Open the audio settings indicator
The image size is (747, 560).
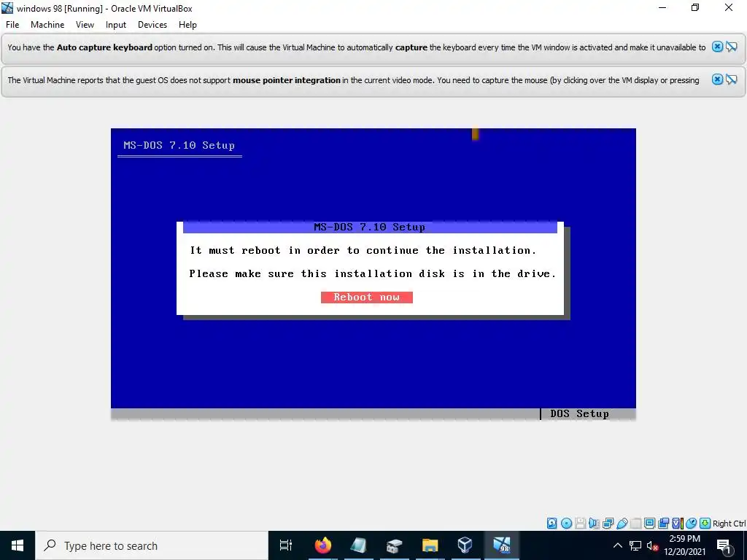pos(594,524)
